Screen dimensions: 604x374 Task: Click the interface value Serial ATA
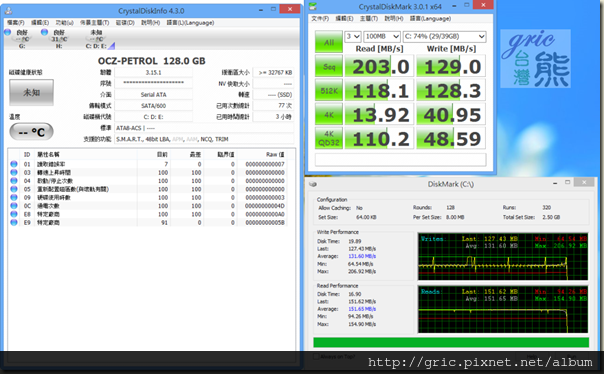[153, 94]
